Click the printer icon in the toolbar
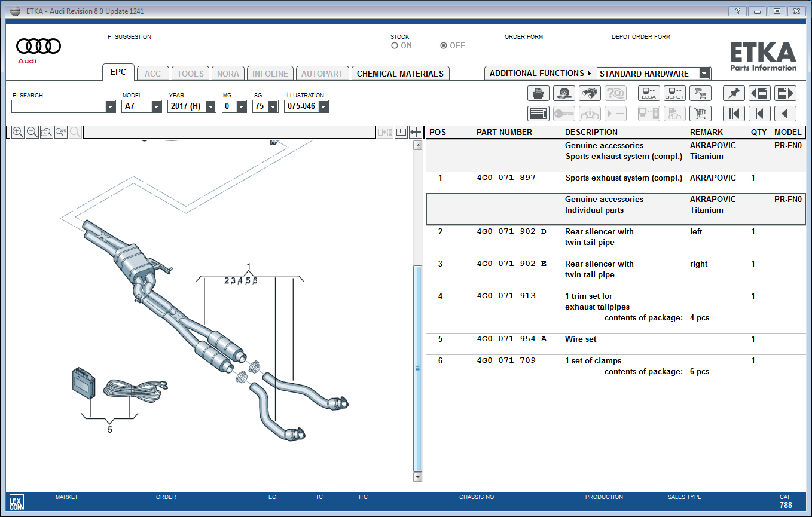 [x=538, y=93]
